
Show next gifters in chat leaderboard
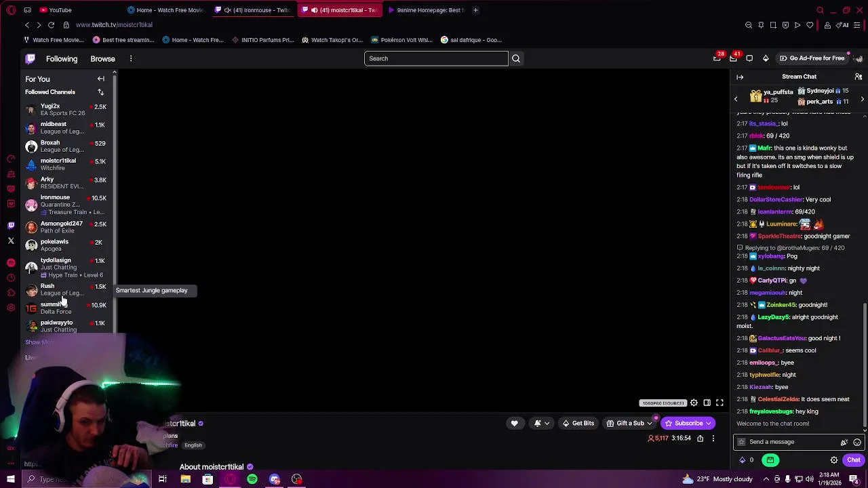point(862,100)
